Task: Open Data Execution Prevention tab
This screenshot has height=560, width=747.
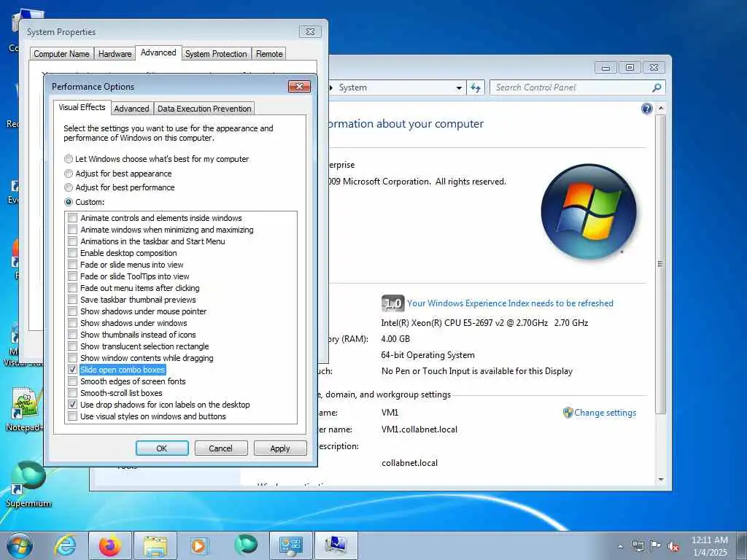Action: pos(204,109)
